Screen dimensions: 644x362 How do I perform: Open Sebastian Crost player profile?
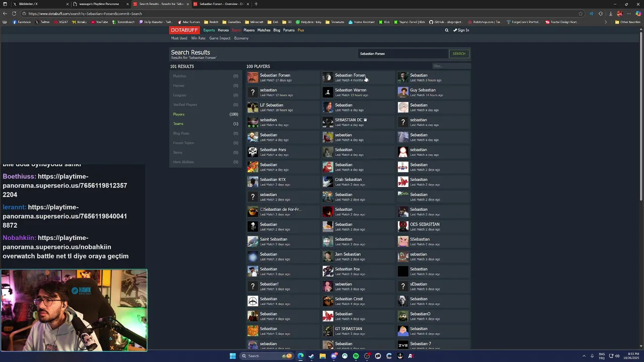pos(349,299)
